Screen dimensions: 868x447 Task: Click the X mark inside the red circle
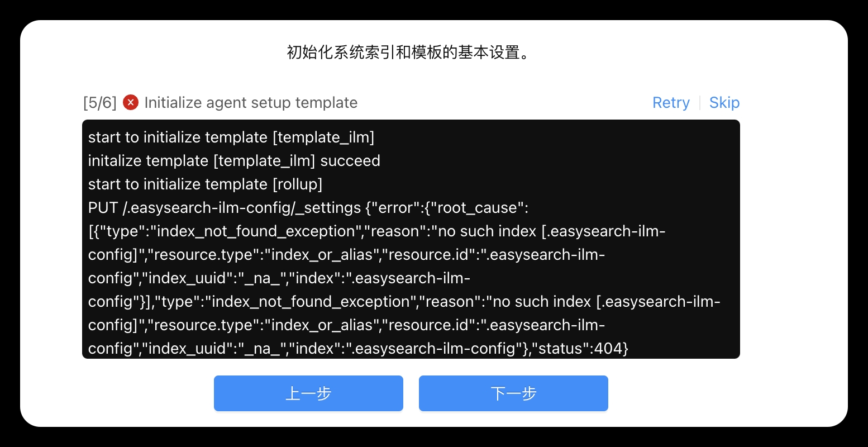coord(130,102)
